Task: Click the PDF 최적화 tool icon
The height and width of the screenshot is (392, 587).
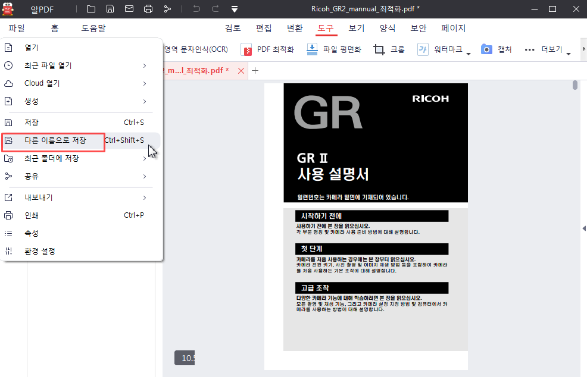Action: click(246, 49)
